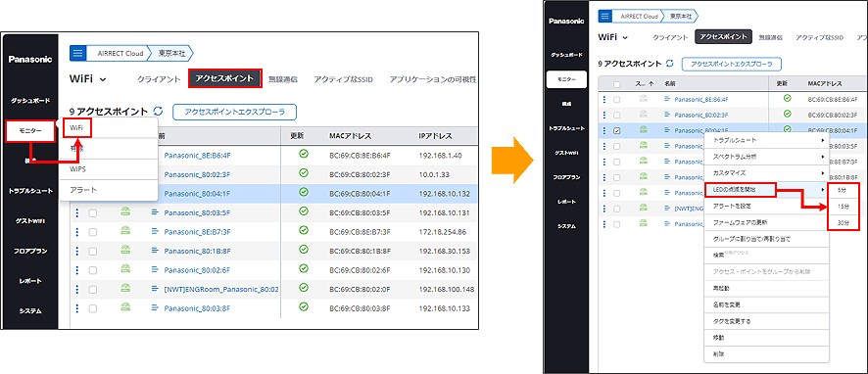Switch to クライアント tab in left screenshot
The height and width of the screenshot is (374, 868).
pos(159,79)
